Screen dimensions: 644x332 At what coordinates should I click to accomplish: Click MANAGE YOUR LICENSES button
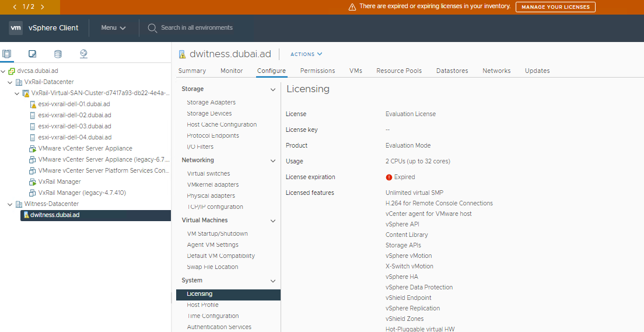pos(555,7)
